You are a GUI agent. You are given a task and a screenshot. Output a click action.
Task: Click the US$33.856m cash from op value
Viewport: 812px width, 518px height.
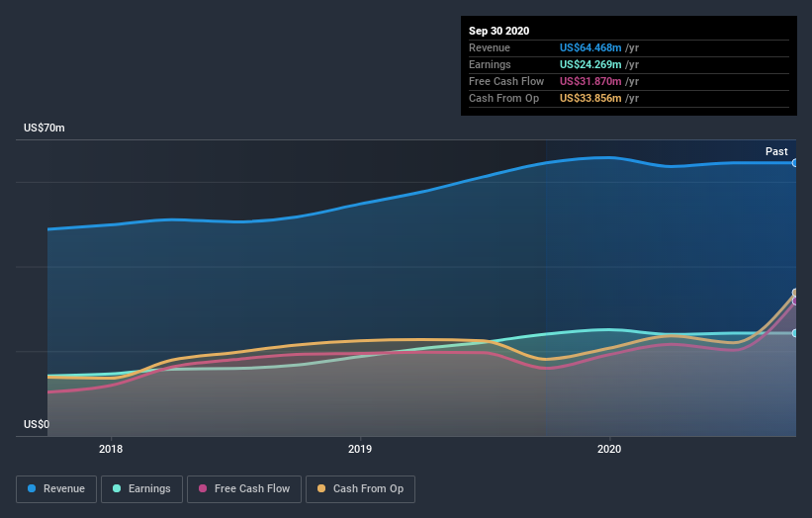tap(590, 98)
